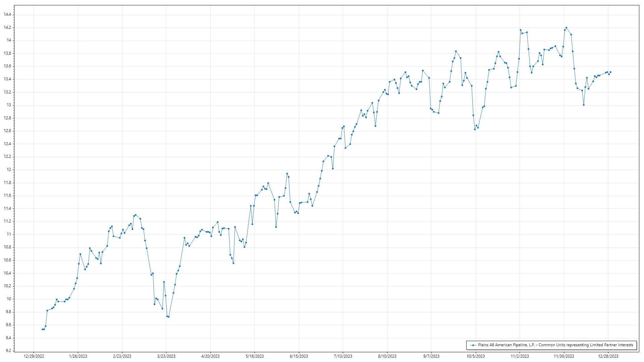Click the 5/18/2023 x-axis date label
The image size is (644, 362).
[x=255, y=356]
